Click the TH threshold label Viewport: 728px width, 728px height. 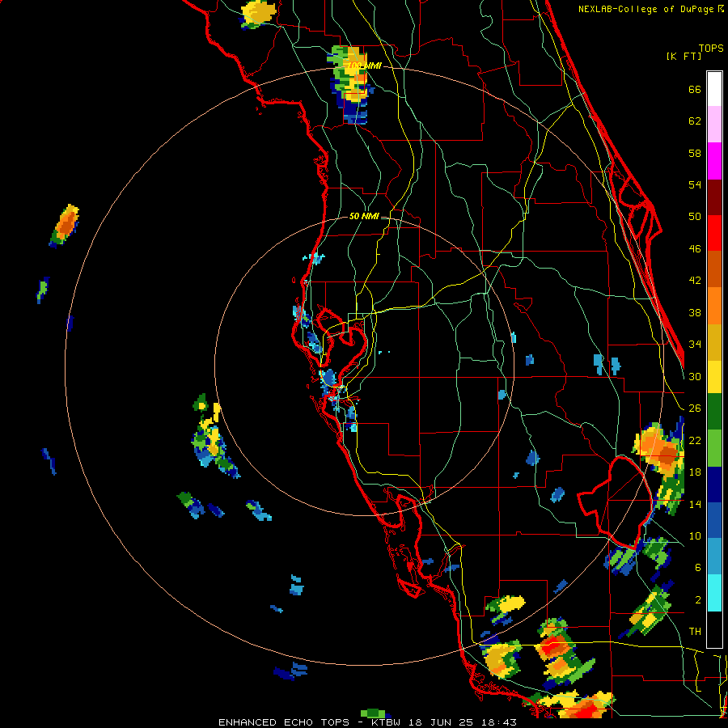pyautogui.click(x=695, y=632)
